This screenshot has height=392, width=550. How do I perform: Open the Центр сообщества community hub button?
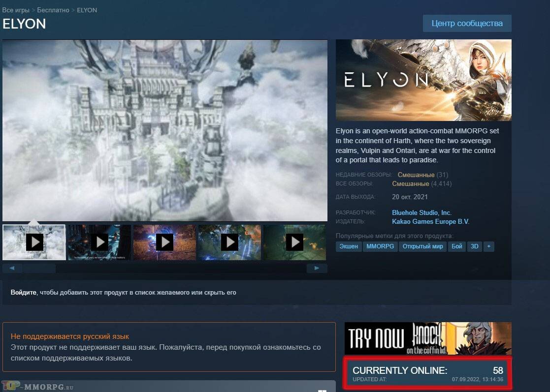coord(467,23)
